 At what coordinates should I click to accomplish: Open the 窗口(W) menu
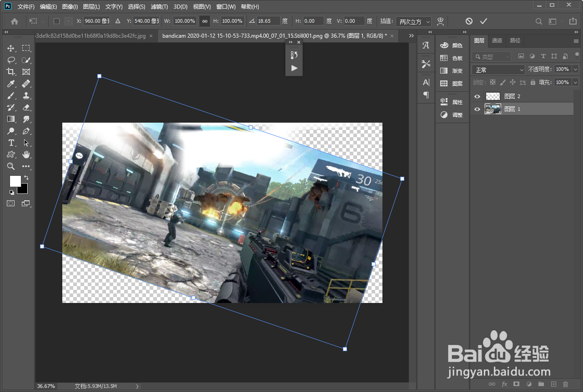pyautogui.click(x=226, y=7)
